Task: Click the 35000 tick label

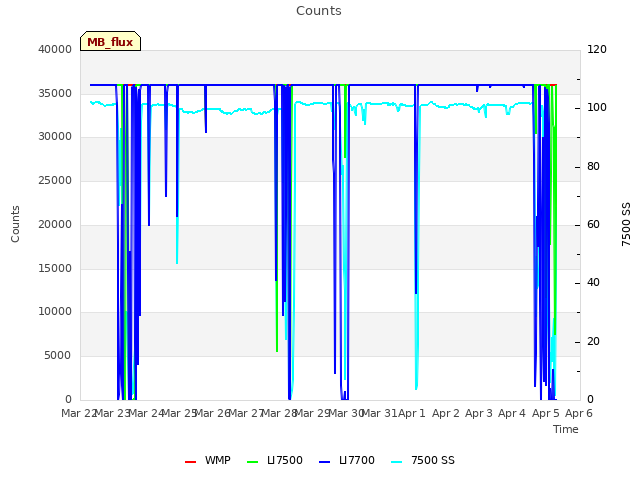Action: pos(55,93)
